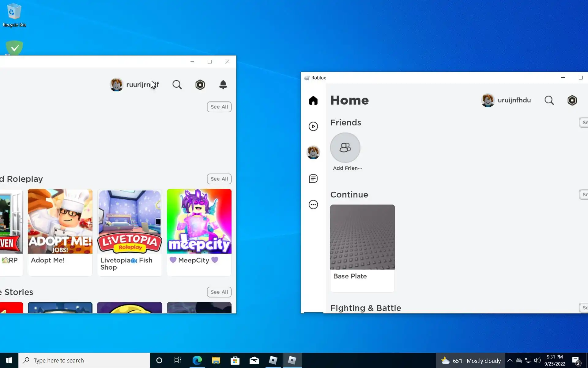The height and width of the screenshot is (368, 588).
Task: Open Discover play icon in sidebar
Action: (x=313, y=126)
